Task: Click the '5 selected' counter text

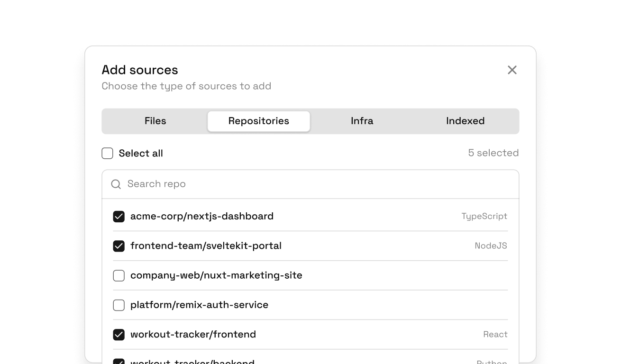Action: click(x=493, y=153)
